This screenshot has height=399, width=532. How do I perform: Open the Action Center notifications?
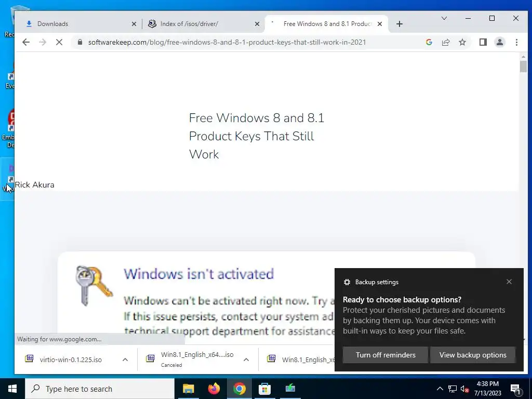tap(516, 389)
